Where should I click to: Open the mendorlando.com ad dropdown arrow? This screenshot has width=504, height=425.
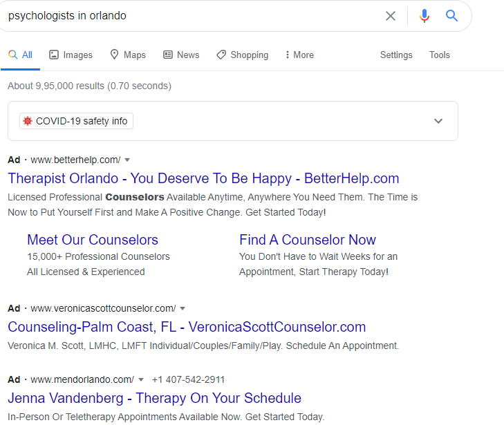coord(141,380)
